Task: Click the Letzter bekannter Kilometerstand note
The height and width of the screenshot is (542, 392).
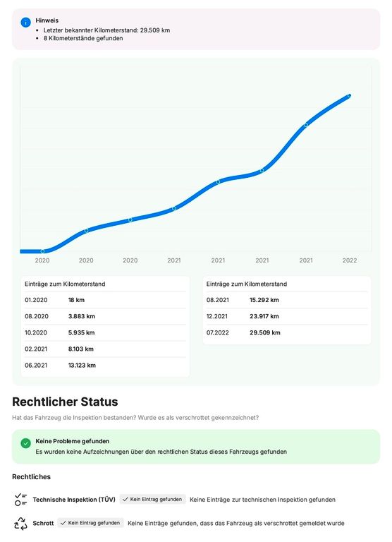Action: (106, 30)
